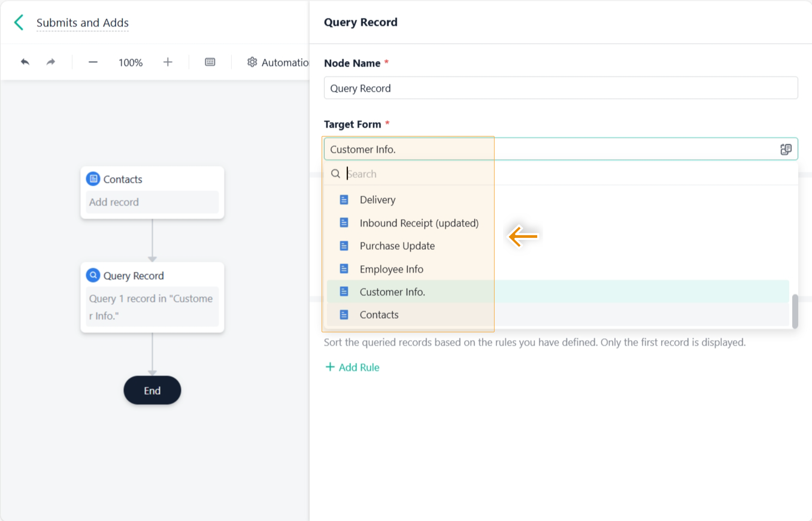
Task: Add a sorting rule with Add Rule
Action: pyautogui.click(x=352, y=367)
